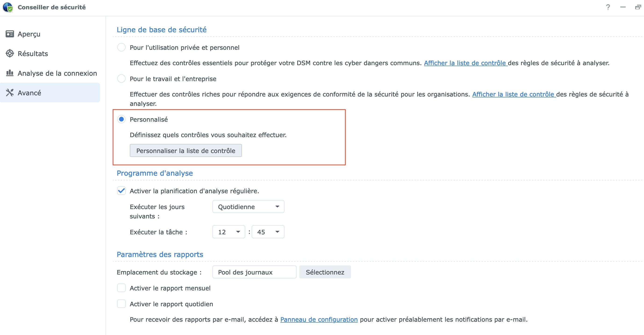Viewport: 644px width, 335px height.
Task: Disable the regular analysis schedule checkbox
Action: [x=121, y=191]
